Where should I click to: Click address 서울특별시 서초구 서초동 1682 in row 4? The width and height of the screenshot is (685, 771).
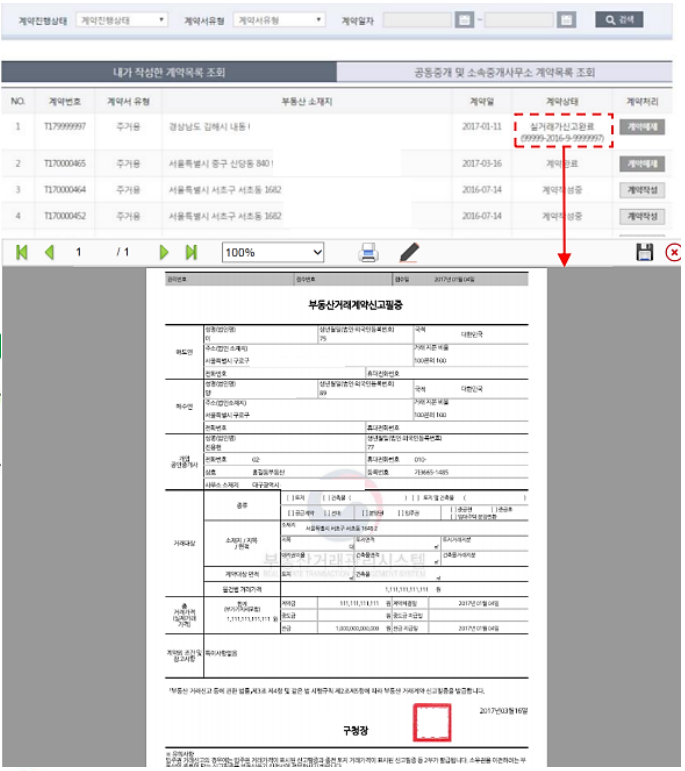pyautogui.click(x=225, y=216)
